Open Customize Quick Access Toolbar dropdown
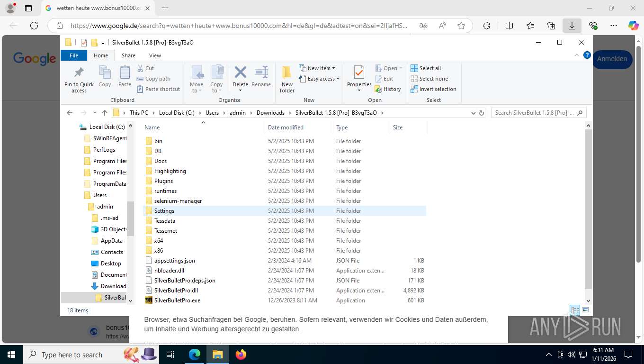The width and height of the screenshot is (644, 364). [103, 43]
